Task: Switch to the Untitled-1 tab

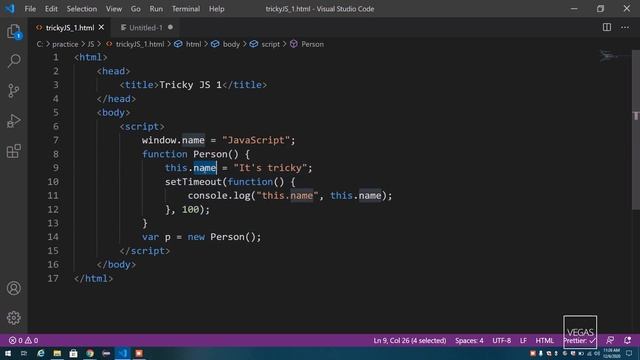Action: coord(145,27)
